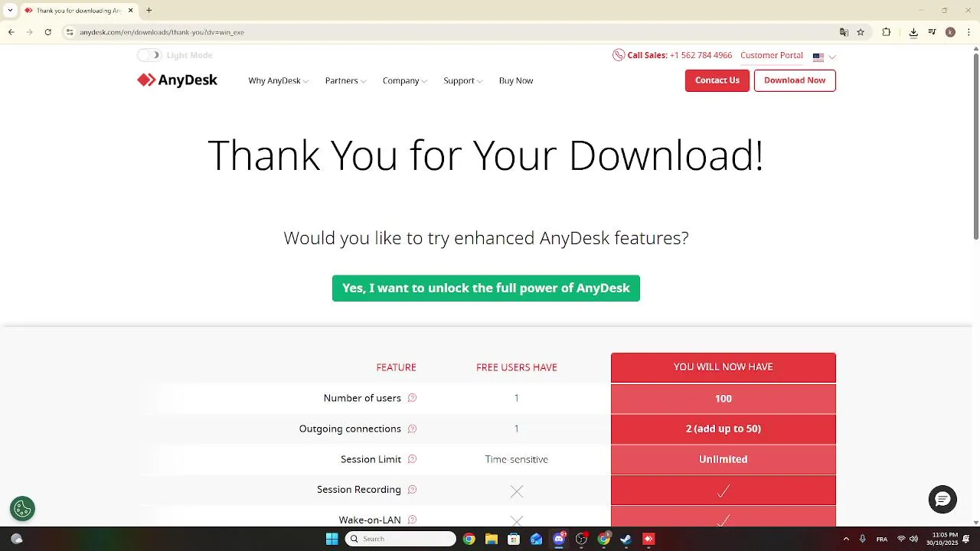The image size is (980, 551).
Task: Click the Translate this page icon
Action: (x=844, y=32)
